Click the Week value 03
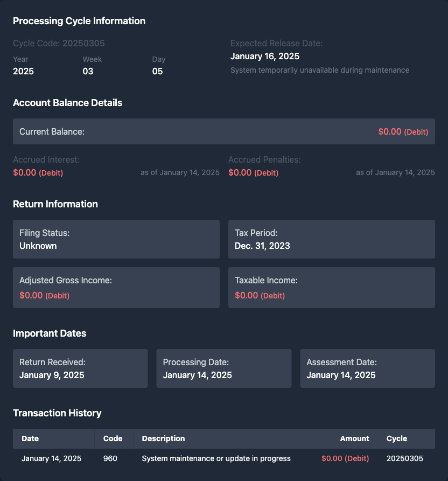The width and height of the screenshot is (448, 481). click(x=88, y=71)
